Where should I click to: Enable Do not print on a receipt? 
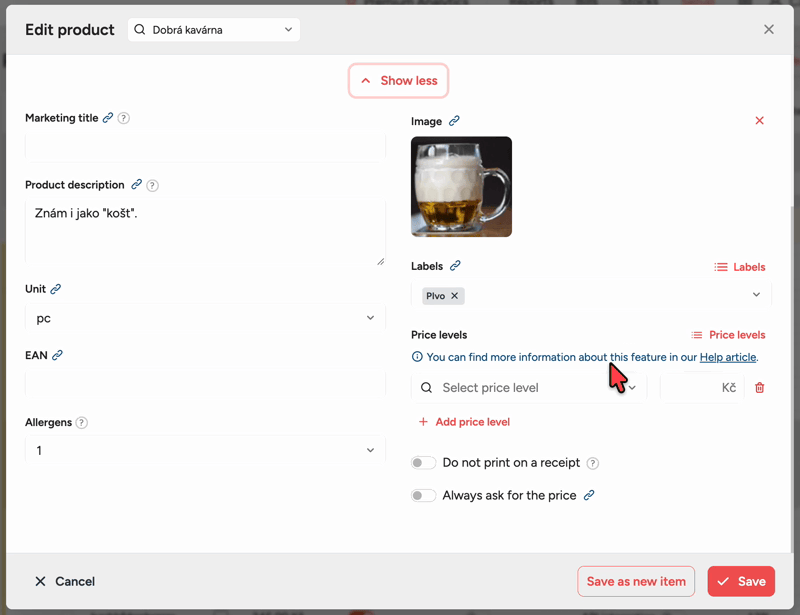tap(423, 463)
